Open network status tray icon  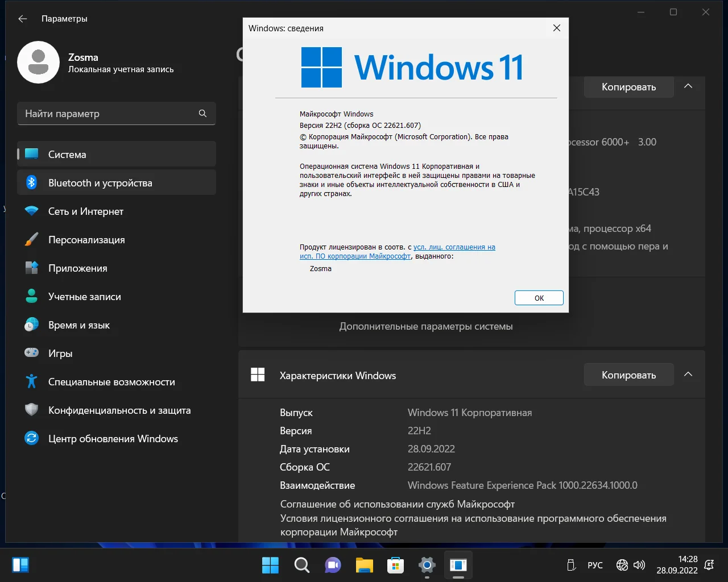click(x=622, y=565)
